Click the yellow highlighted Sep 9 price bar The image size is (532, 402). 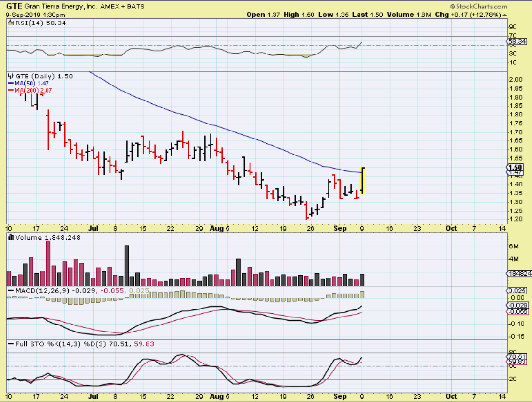pyautogui.click(x=362, y=181)
